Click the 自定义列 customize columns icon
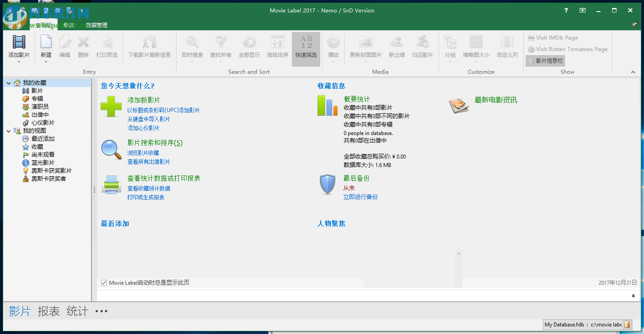 (507, 42)
